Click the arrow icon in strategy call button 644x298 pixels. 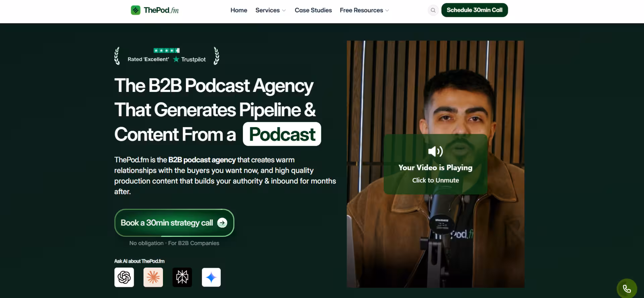click(222, 223)
